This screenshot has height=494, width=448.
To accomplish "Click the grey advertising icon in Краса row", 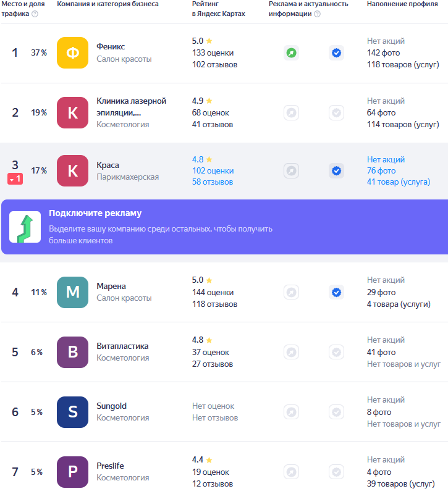I will [291, 171].
